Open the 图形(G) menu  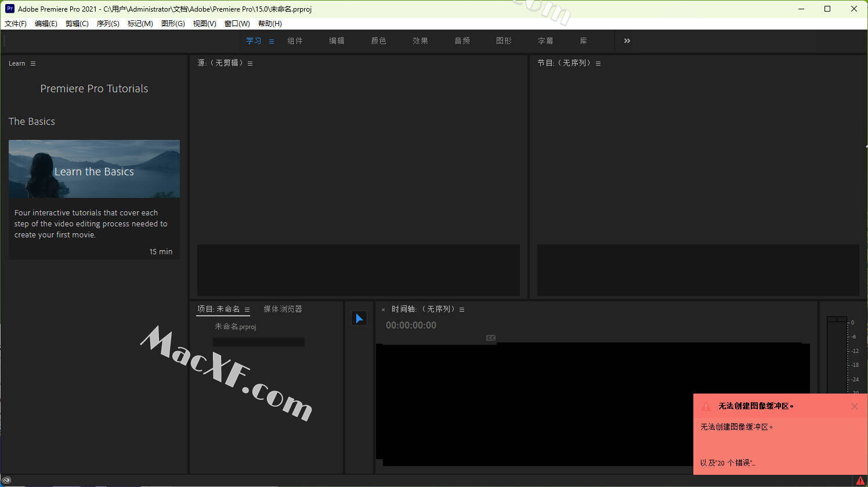coord(173,24)
